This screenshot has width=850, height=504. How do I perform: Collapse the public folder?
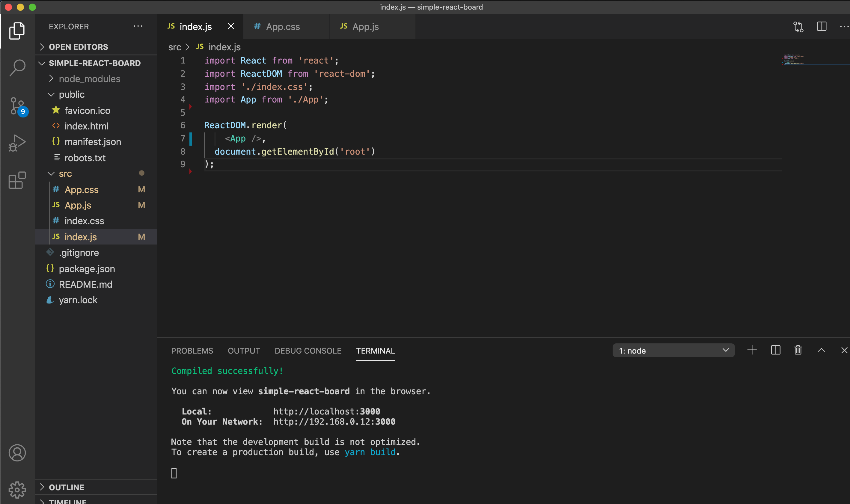click(x=71, y=94)
